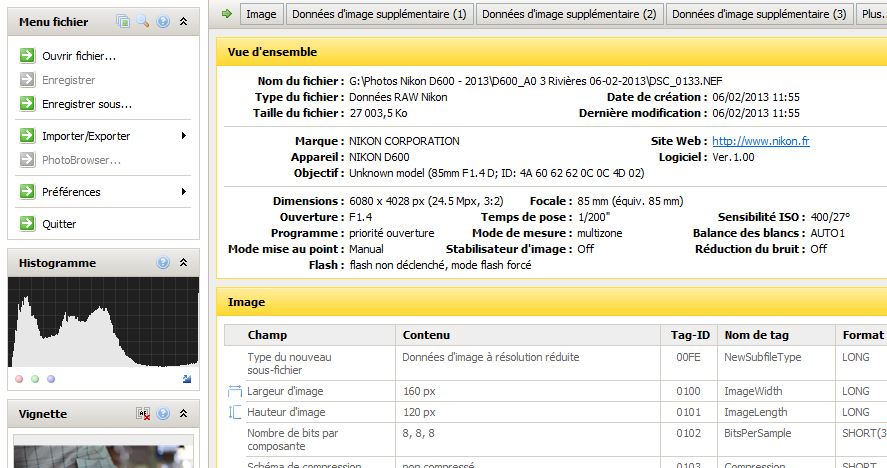
Task: Click the NIKON D600 Appareil value
Action: pos(379,157)
